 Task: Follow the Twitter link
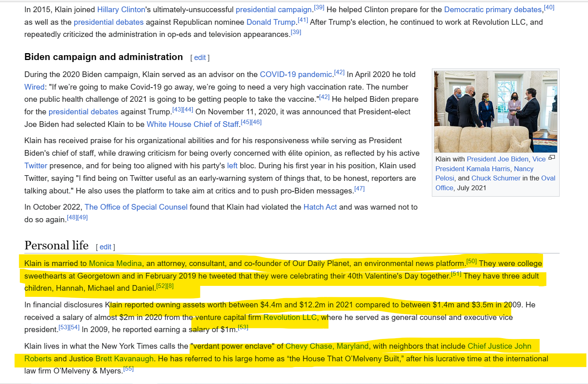click(x=36, y=165)
